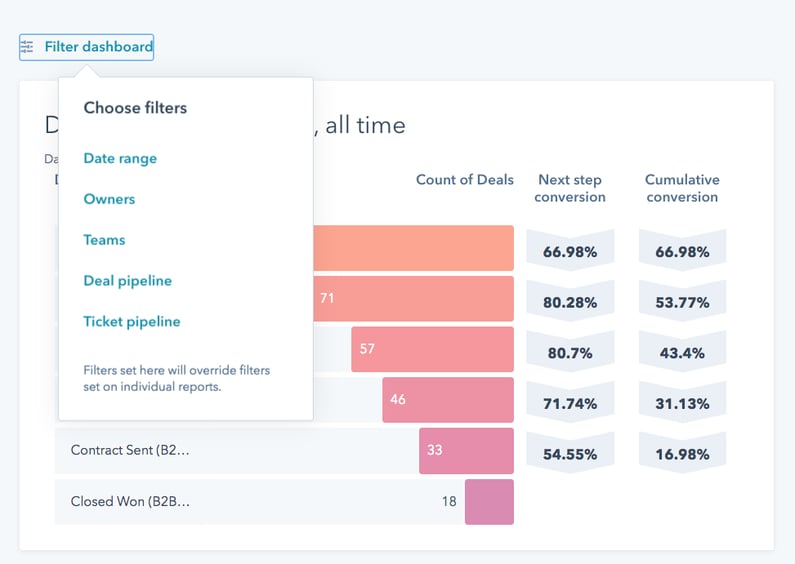Click the funnel bar showing 57 deals
795x564 pixels.
tap(432, 349)
